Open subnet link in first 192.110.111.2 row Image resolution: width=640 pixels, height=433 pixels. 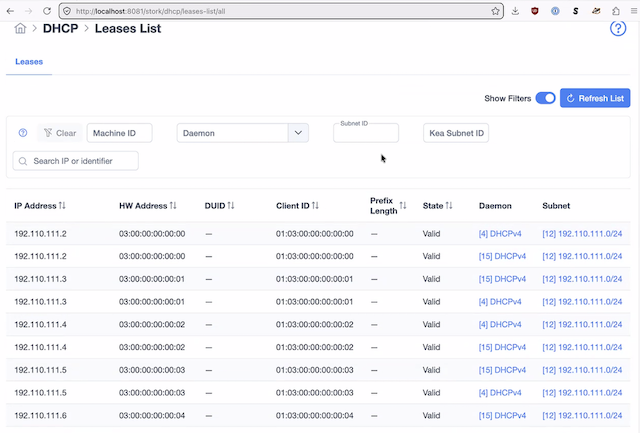[x=582, y=234]
